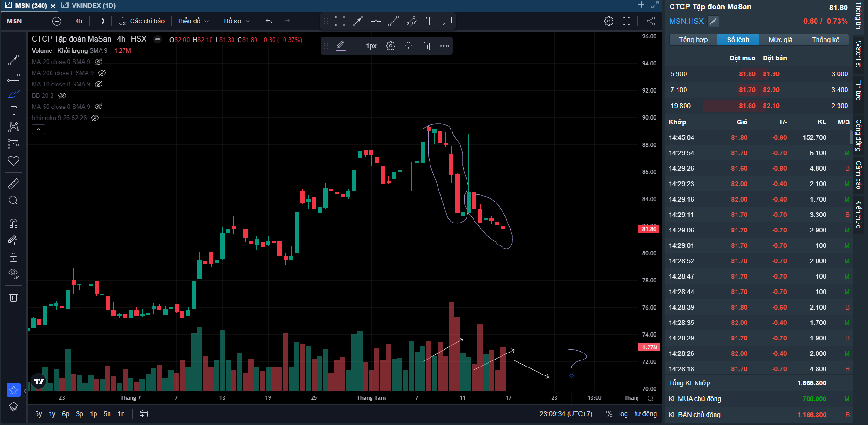Add a new chart tab
The width and height of the screenshot is (868, 425).
(641, 5)
